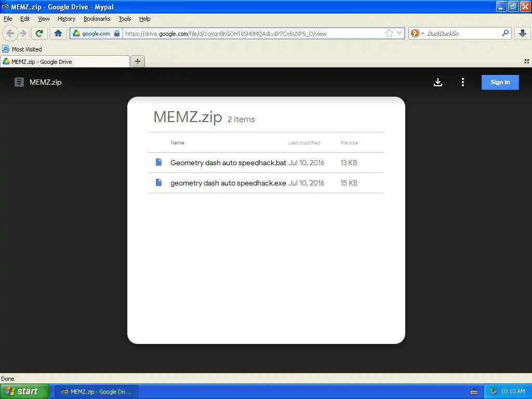Screen dimensions: 532x399
Task: Click the blue Sign in button
Action: coord(500,82)
